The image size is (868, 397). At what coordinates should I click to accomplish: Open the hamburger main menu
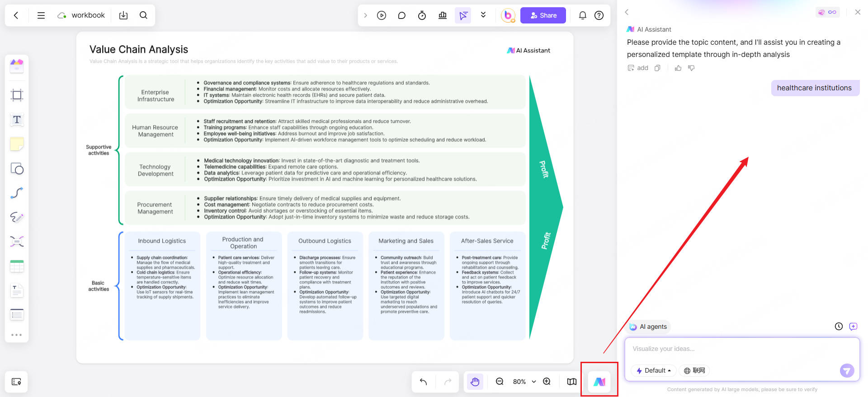click(x=41, y=15)
